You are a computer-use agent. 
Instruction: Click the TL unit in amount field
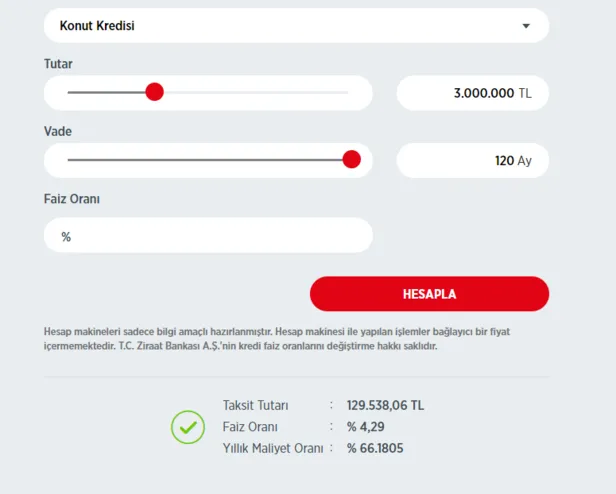coord(525,93)
